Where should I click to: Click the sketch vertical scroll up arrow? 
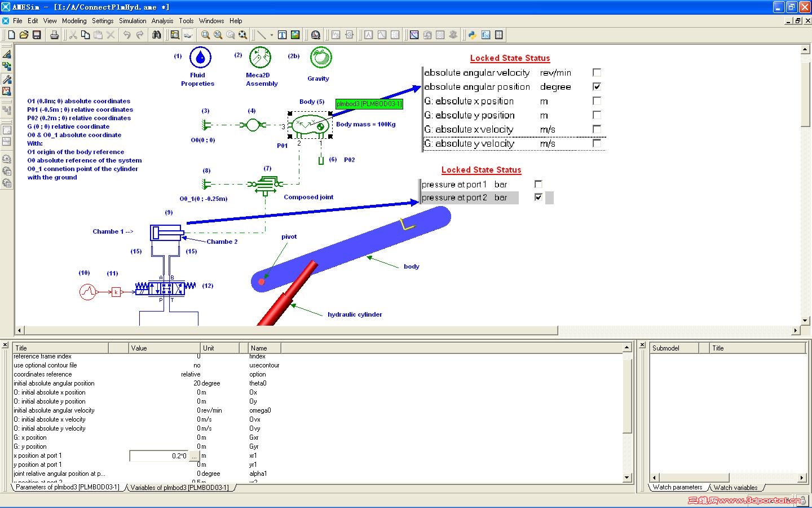(805, 50)
